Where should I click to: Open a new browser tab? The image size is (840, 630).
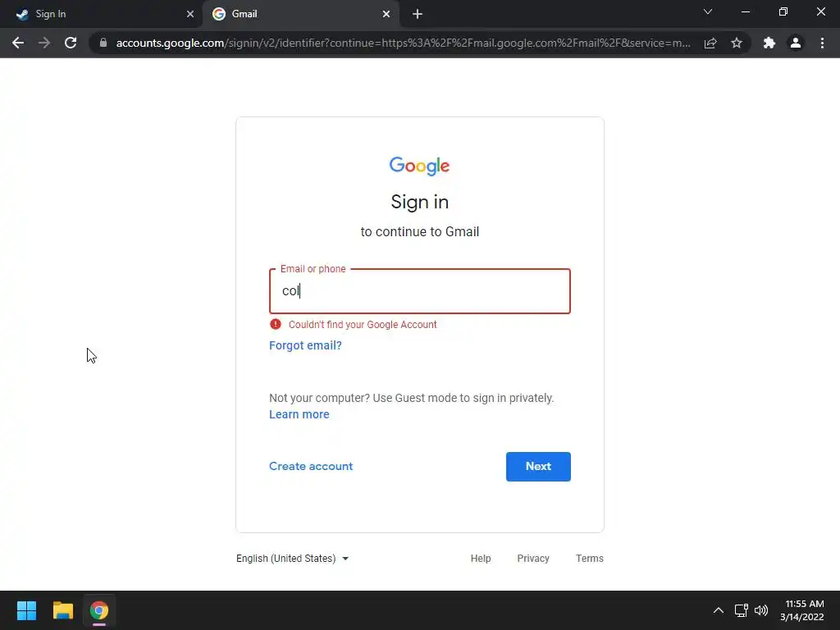(x=418, y=14)
